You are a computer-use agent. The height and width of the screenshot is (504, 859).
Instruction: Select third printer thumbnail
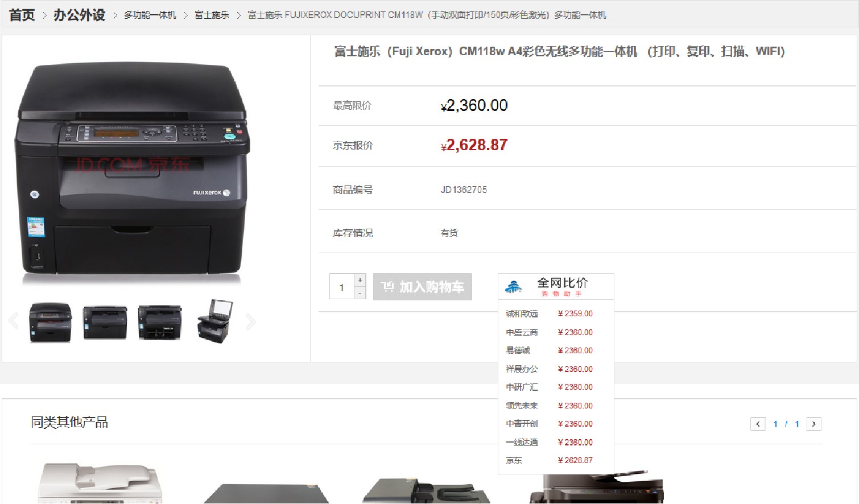click(160, 323)
